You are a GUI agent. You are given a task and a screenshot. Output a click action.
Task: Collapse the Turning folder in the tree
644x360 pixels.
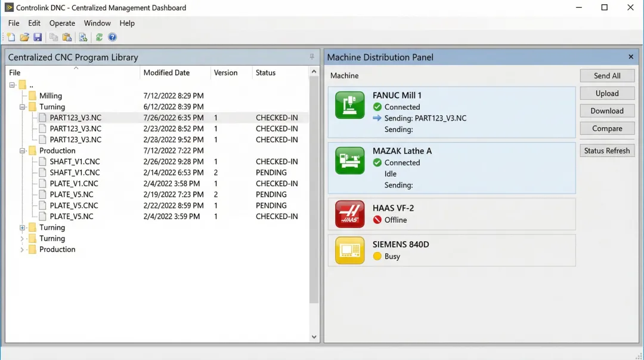point(22,106)
